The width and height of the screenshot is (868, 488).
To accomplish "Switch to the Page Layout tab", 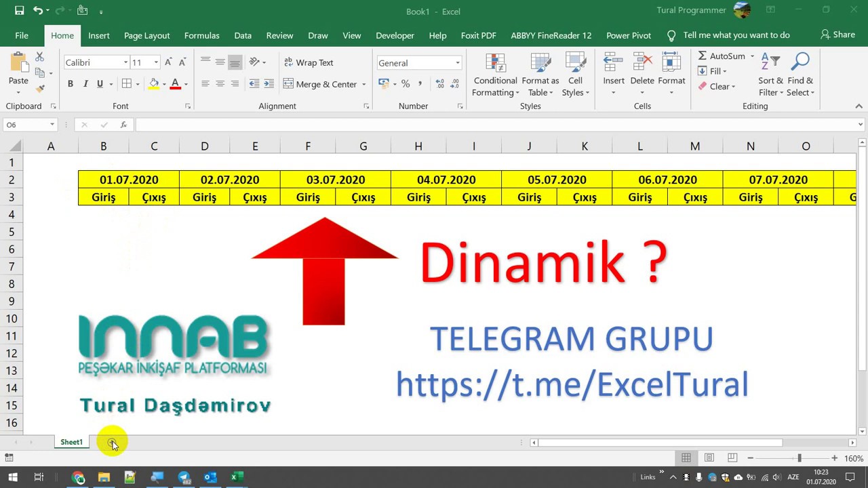I will click(147, 35).
